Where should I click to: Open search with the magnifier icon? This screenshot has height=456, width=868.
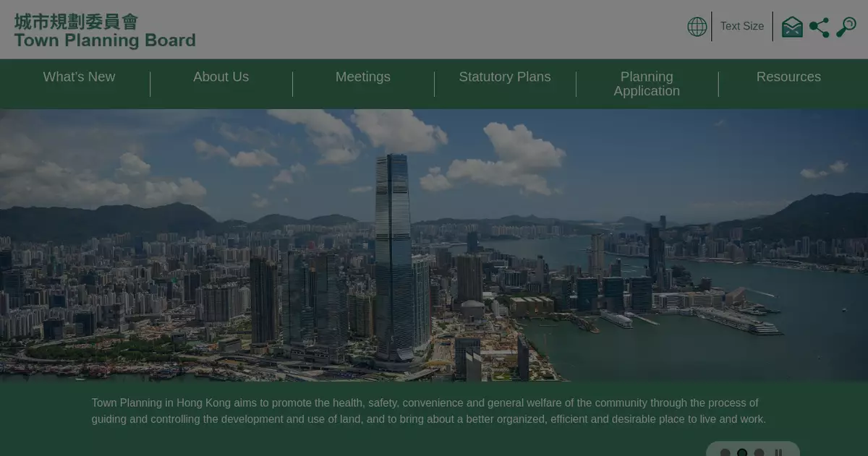click(846, 27)
